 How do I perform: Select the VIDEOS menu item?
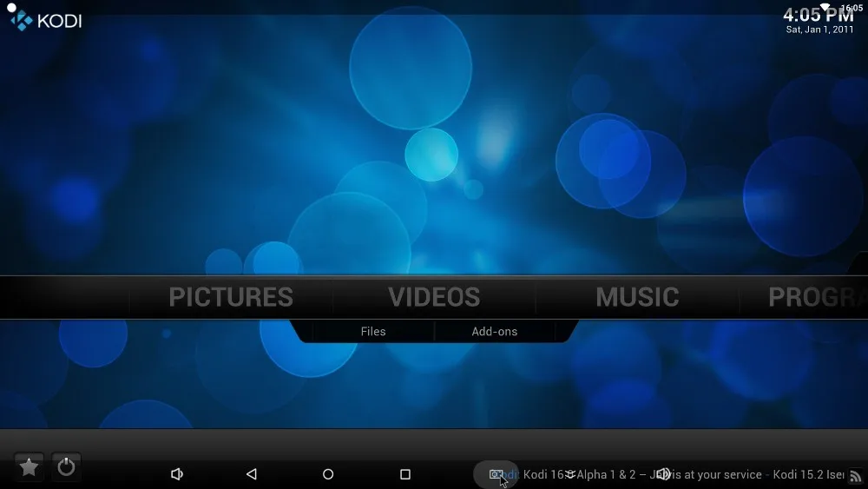(434, 297)
